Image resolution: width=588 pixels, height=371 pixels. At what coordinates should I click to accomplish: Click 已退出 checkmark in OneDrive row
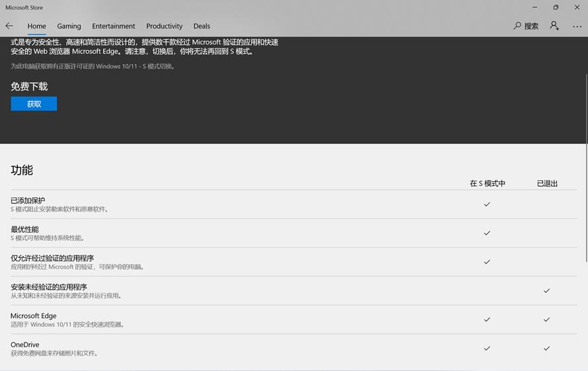tap(547, 349)
